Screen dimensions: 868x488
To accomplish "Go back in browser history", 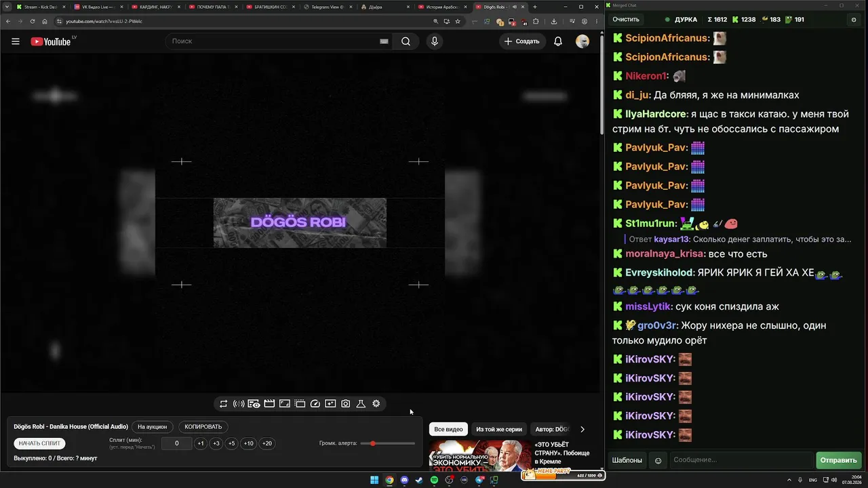I will [8, 21].
